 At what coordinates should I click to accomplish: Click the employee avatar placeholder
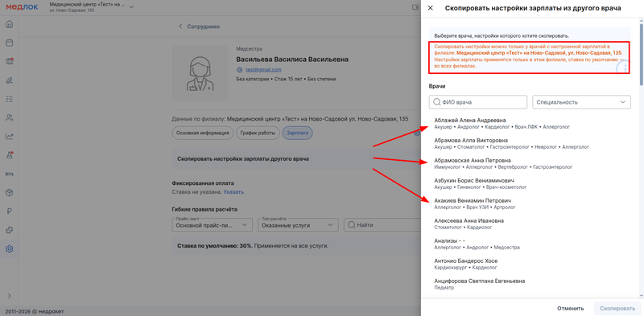(200, 73)
